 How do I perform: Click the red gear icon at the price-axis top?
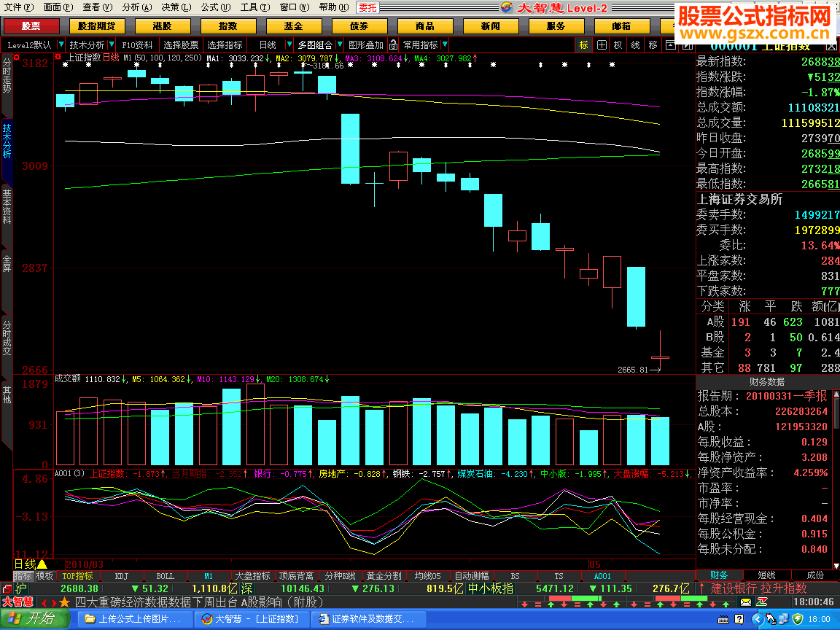17,58
